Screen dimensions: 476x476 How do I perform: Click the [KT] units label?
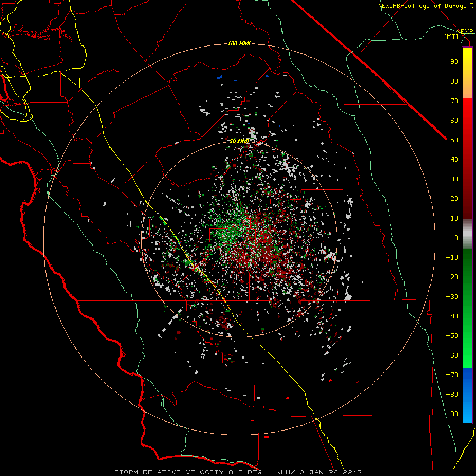[x=452, y=36]
